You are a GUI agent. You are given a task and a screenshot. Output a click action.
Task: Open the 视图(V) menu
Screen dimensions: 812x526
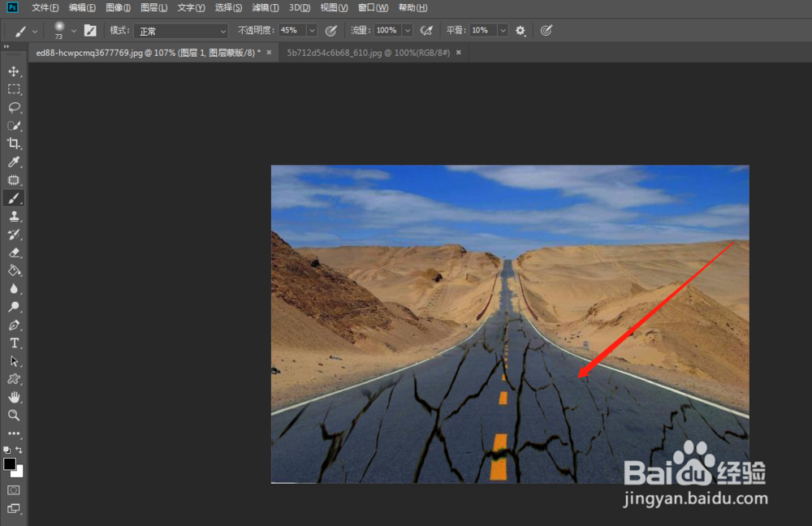pos(334,8)
